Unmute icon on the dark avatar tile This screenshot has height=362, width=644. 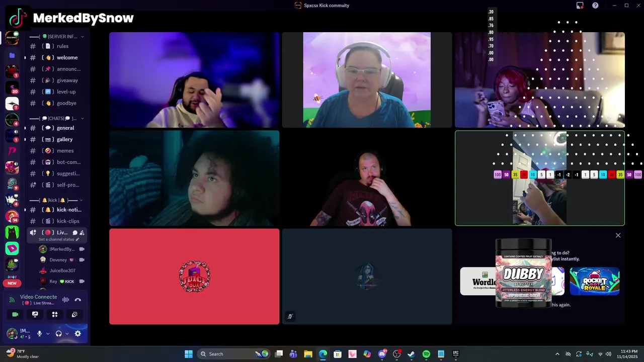click(x=290, y=316)
